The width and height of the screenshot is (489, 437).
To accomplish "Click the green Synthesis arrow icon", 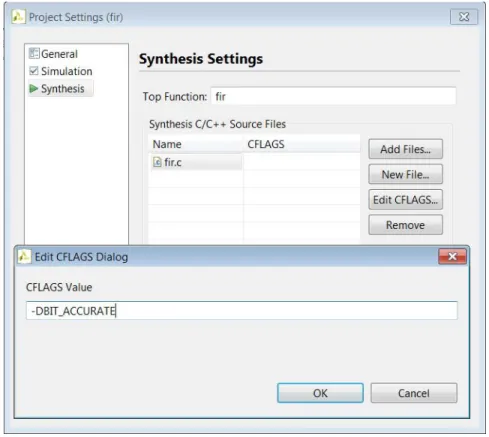I will (x=34, y=89).
